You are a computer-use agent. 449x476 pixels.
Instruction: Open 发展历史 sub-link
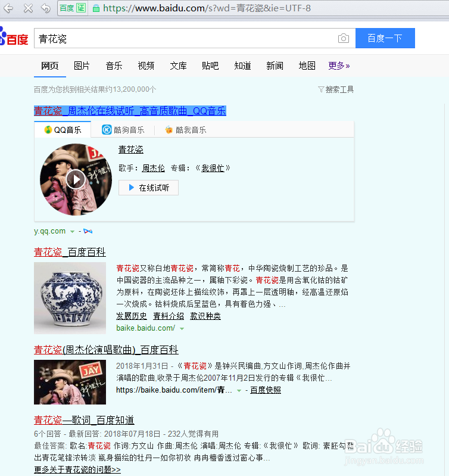coord(132,316)
